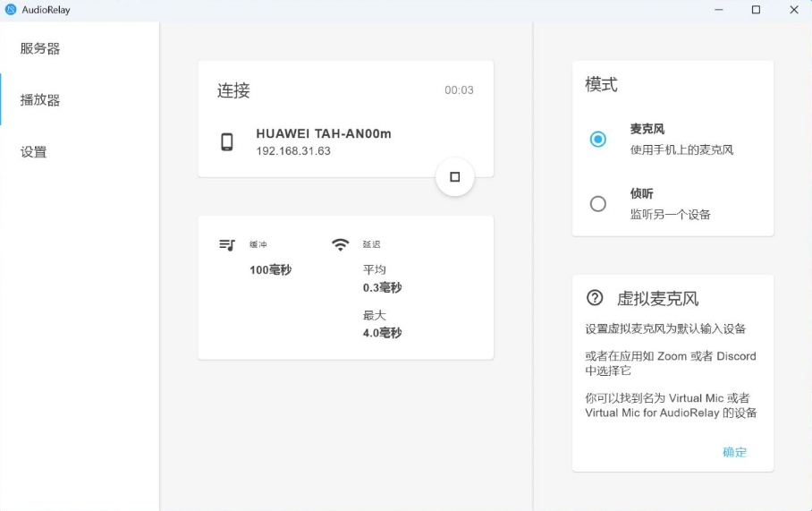Open the 设置 sidebar tab
Viewport: 812px width, 511px height.
[x=80, y=152]
